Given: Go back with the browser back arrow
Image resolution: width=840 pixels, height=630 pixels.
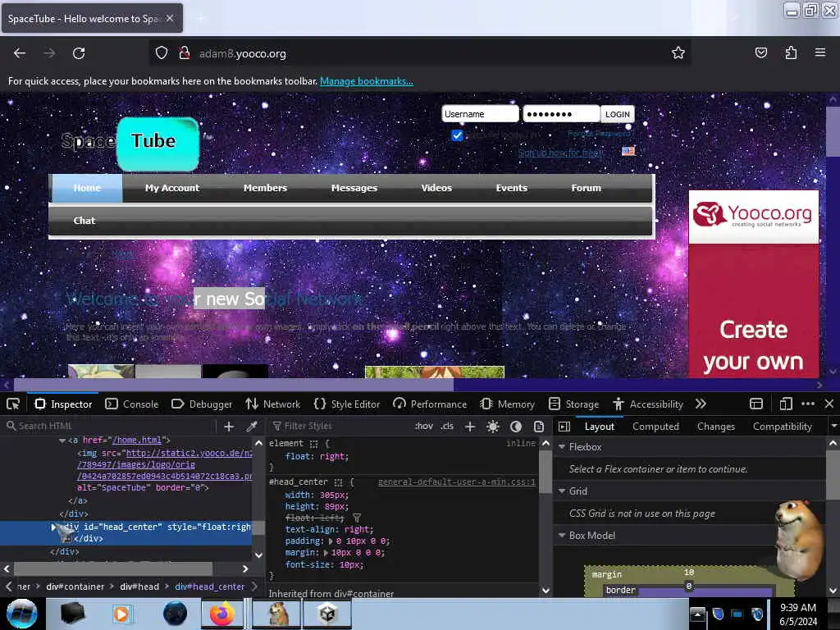Looking at the screenshot, I should [20, 53].
